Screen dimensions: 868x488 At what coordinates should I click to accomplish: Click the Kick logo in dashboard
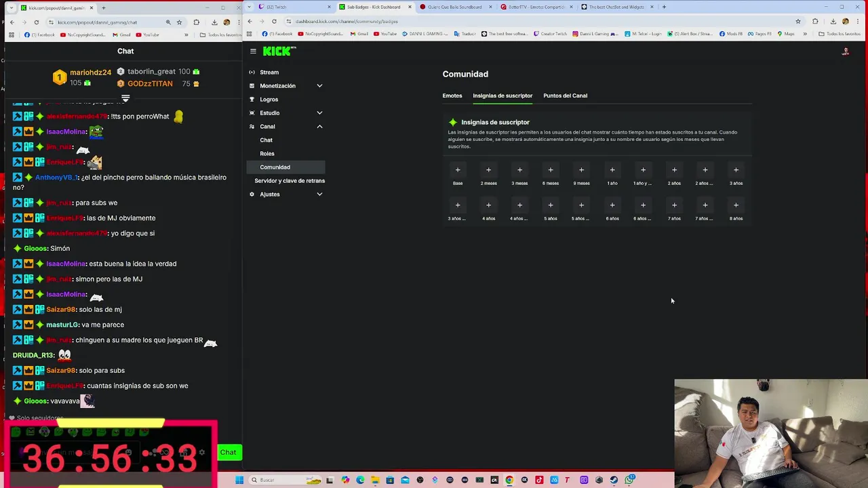(x=279, y=51)
